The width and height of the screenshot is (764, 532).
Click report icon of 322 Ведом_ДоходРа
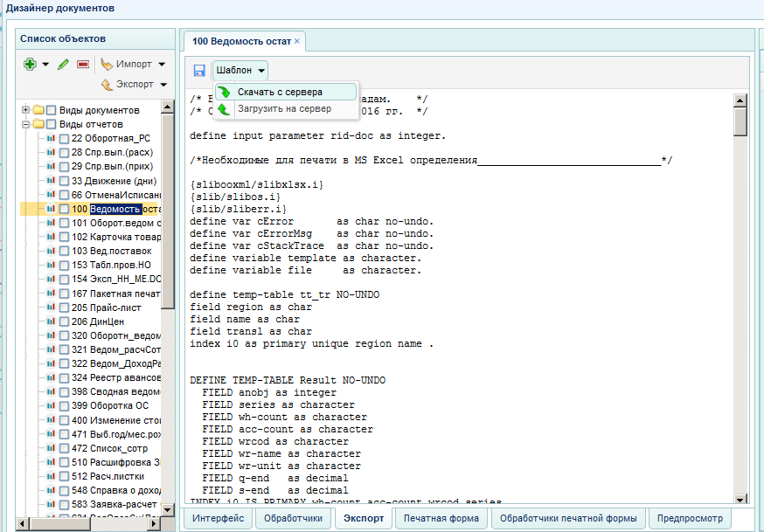(51, 363)
